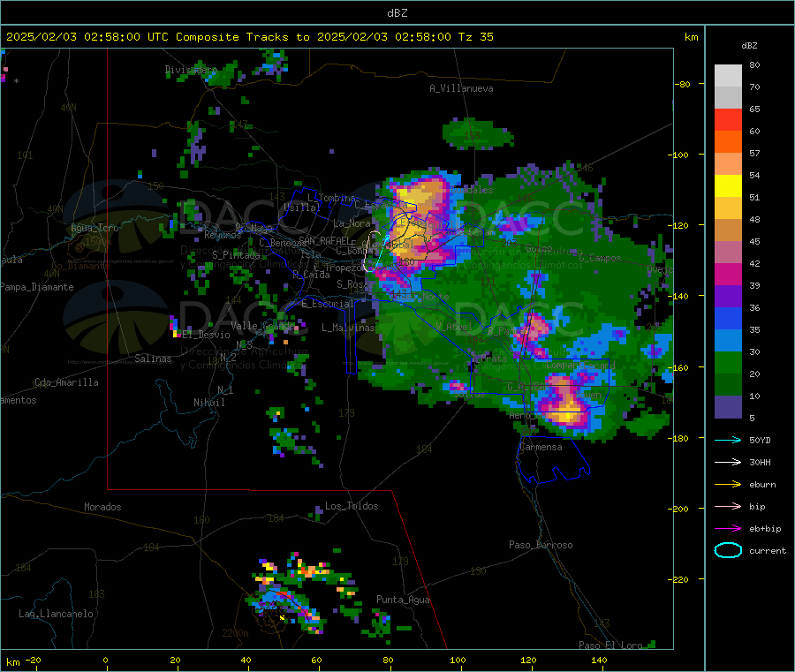Click the 'Nihuil' map label
Screen dimensions: 795x672
(208, 403)
